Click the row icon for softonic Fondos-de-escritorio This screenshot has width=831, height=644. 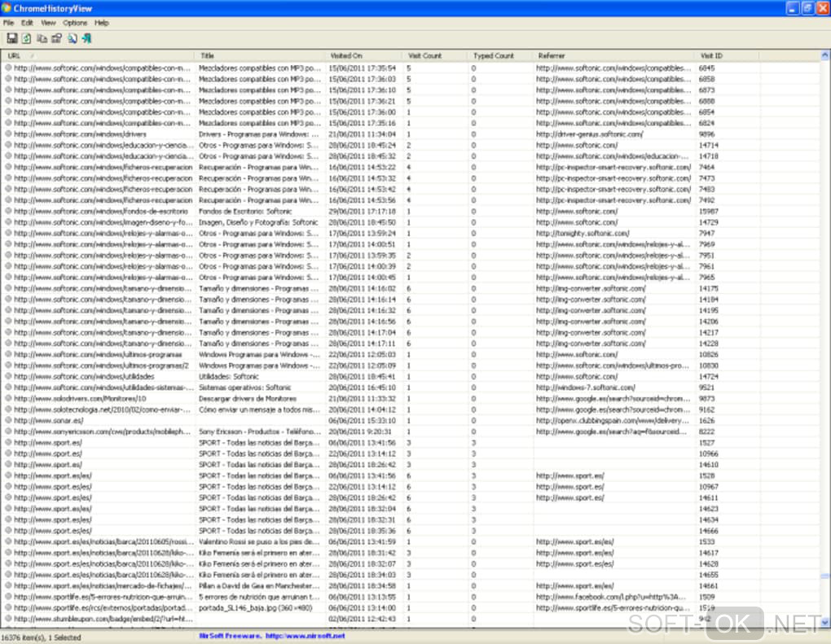pos(8,212)
